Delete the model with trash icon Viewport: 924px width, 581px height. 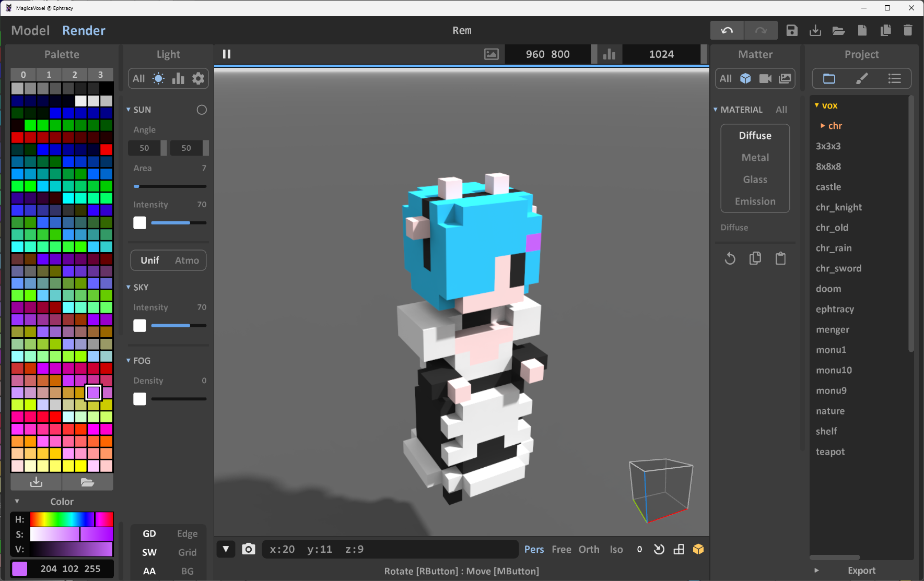(x=908, y=30)
